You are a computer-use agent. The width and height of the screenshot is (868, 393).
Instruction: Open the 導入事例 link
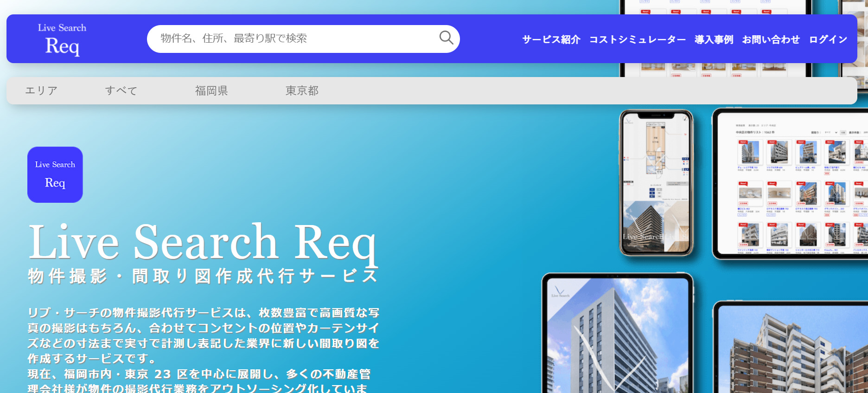click(x=714, y=40)
